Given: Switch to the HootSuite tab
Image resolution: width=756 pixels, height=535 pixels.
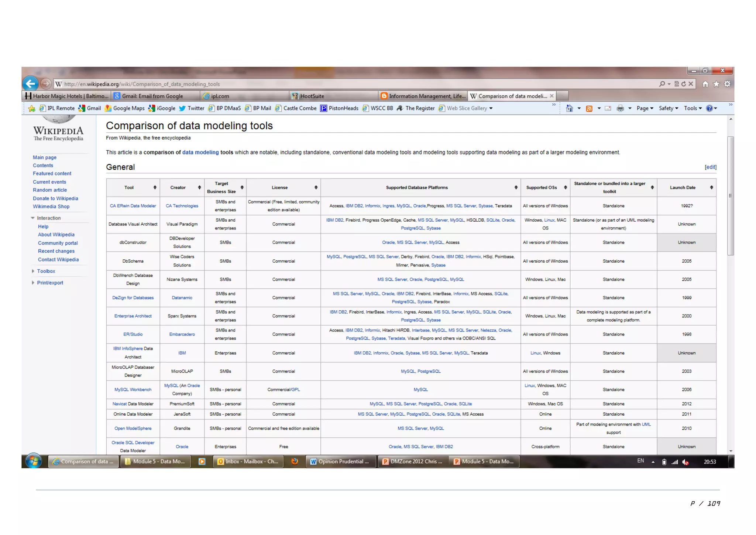Looking at the screenshot, I should [312, 96].
